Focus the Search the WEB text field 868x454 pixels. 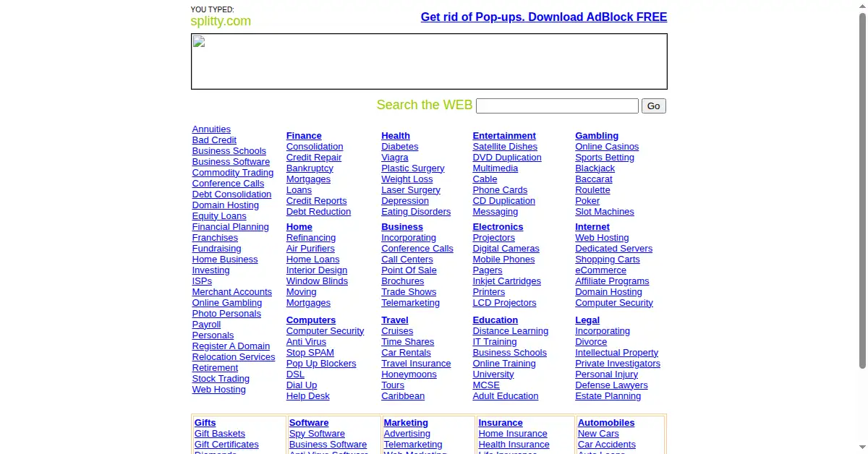(557, 106)
